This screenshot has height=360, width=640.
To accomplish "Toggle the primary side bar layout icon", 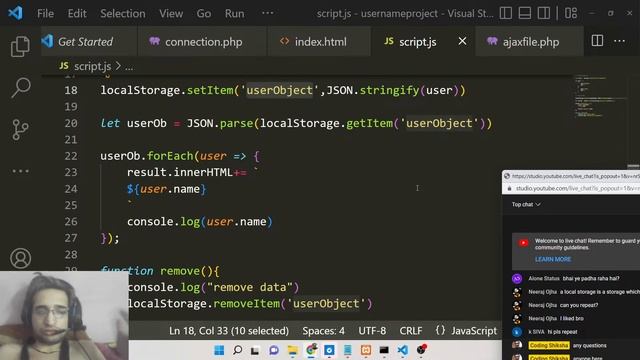I will pos(506,13).
